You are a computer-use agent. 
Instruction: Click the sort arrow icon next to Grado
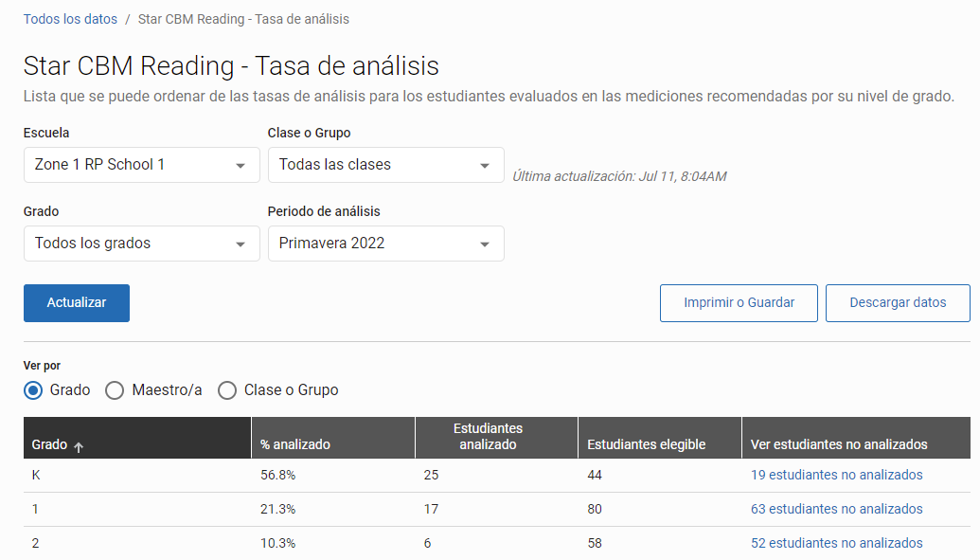click(79, 446)
